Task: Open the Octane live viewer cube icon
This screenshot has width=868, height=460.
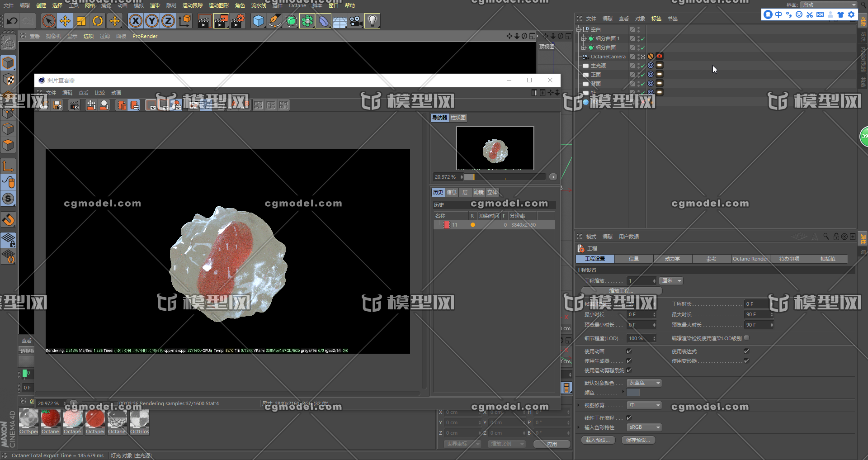Action: (x=258, y=21)
